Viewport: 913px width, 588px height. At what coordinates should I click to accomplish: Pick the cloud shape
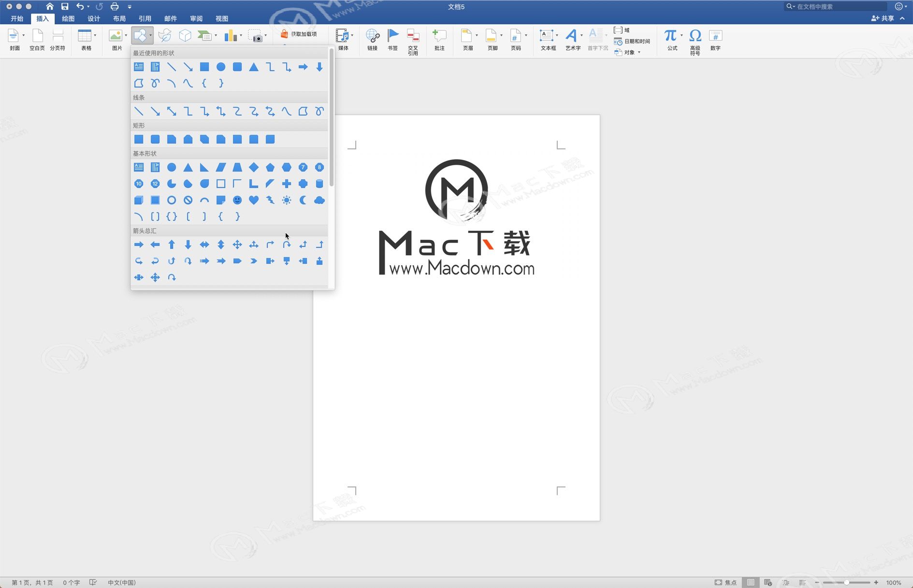pyautogui.click(x=319, y=200)
